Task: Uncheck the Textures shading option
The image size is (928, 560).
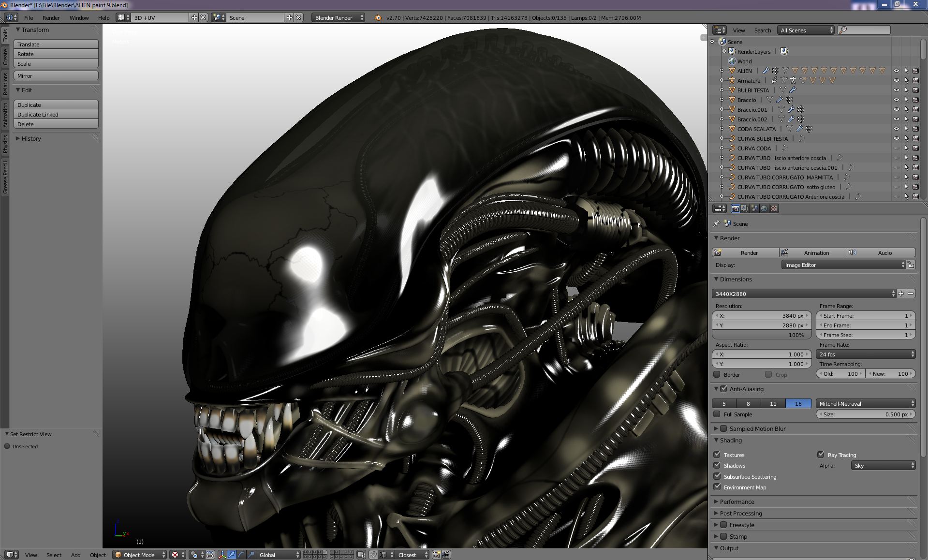Action: pyautogui.click(x=717, y=455)
